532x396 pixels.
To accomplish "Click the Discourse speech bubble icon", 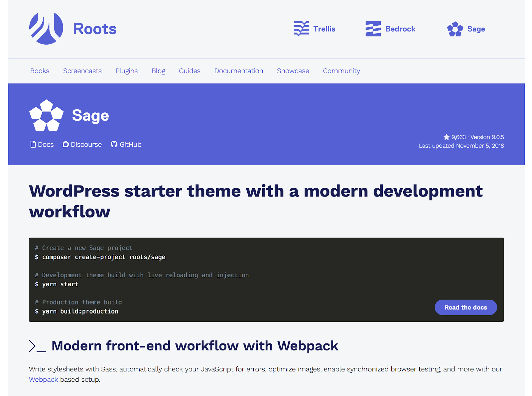I will (66, 144).
